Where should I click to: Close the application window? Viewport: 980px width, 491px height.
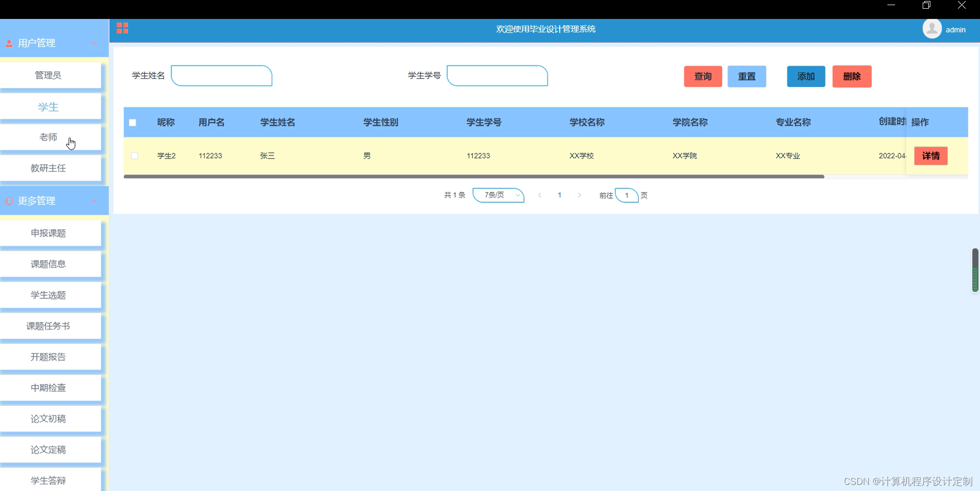pyautogui.click(x=962, y=5)
